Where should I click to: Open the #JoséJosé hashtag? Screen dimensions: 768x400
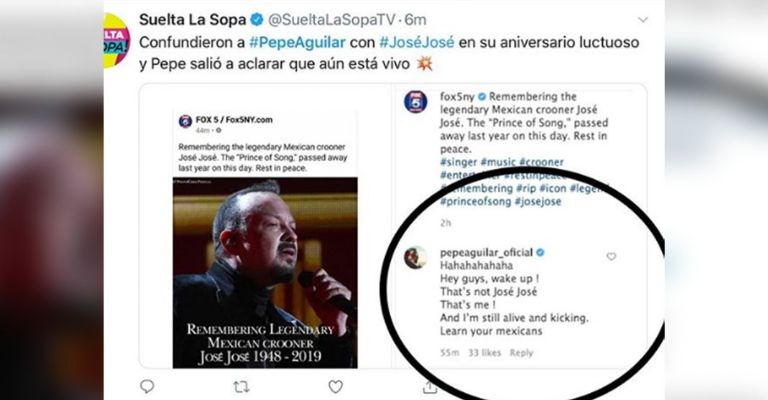417,43
